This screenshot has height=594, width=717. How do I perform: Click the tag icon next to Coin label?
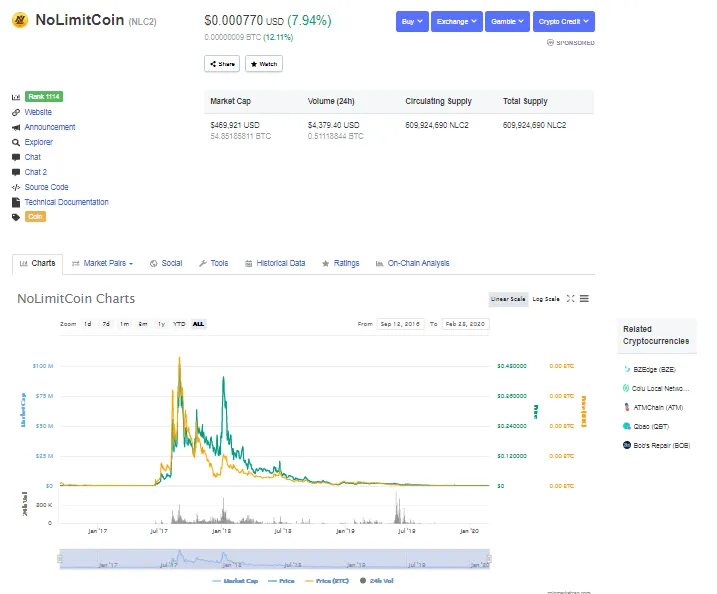pyautogui.click(x=16, y=217)
